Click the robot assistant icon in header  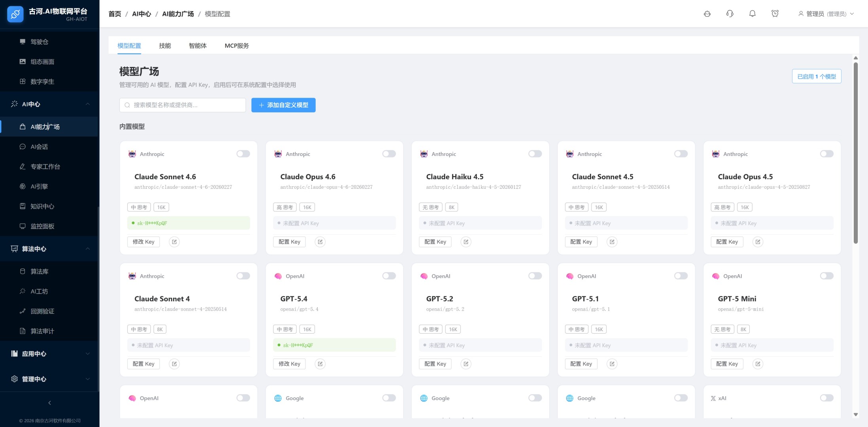(x=707, y=14)
